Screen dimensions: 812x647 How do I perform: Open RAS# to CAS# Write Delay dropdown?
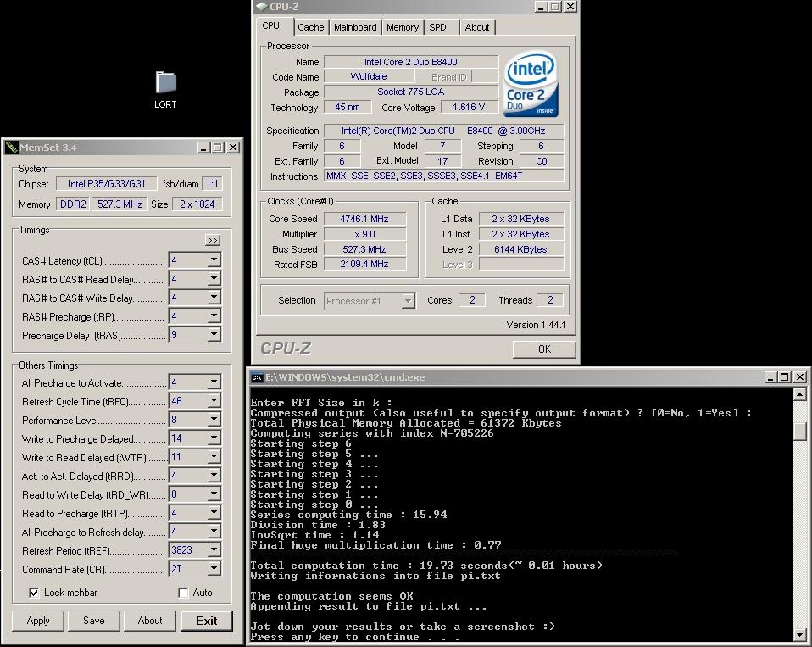(214, 298)
